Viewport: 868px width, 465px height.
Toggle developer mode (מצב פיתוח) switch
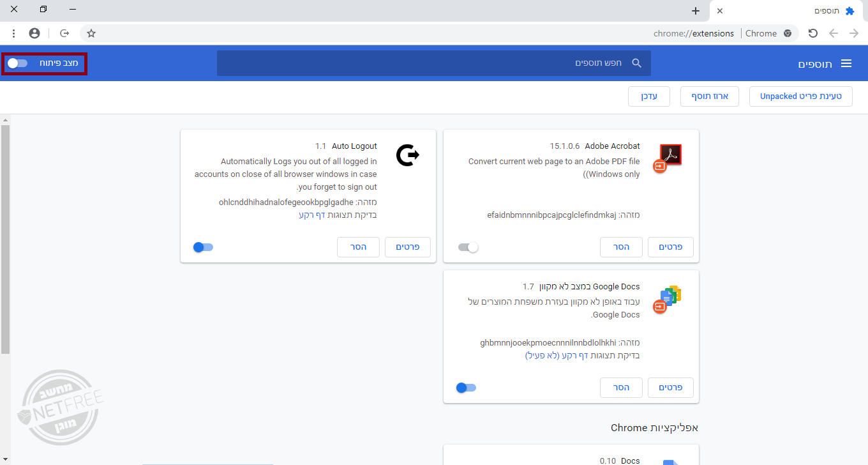click(x=17, y=63)
